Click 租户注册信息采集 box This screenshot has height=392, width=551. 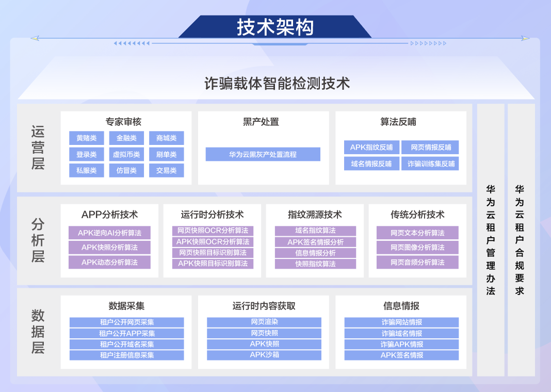click(126, 355)
